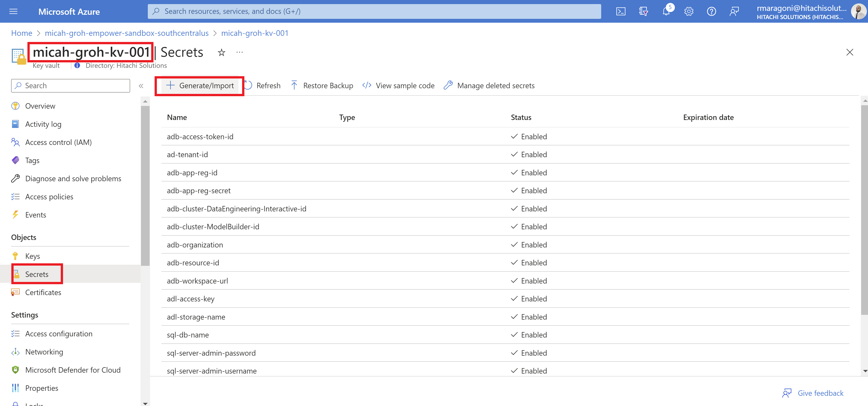Open the sql-server-admin-password secret
Image resolution: width=868 pixels, height=406 pixels.
[x=211, y=353]
